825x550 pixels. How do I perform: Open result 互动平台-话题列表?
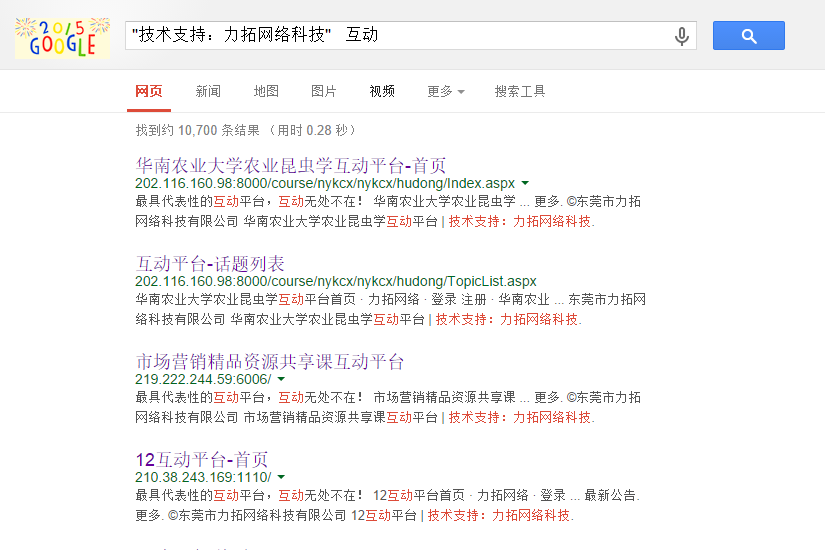point(210,263)
